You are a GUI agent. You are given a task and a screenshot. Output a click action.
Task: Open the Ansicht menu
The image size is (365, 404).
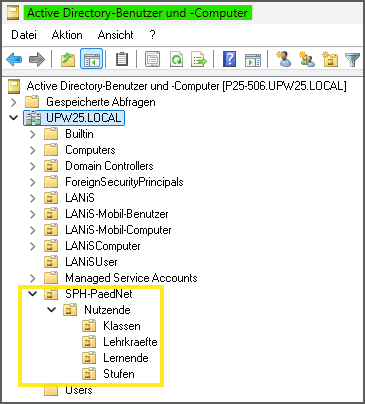point(115,35)
